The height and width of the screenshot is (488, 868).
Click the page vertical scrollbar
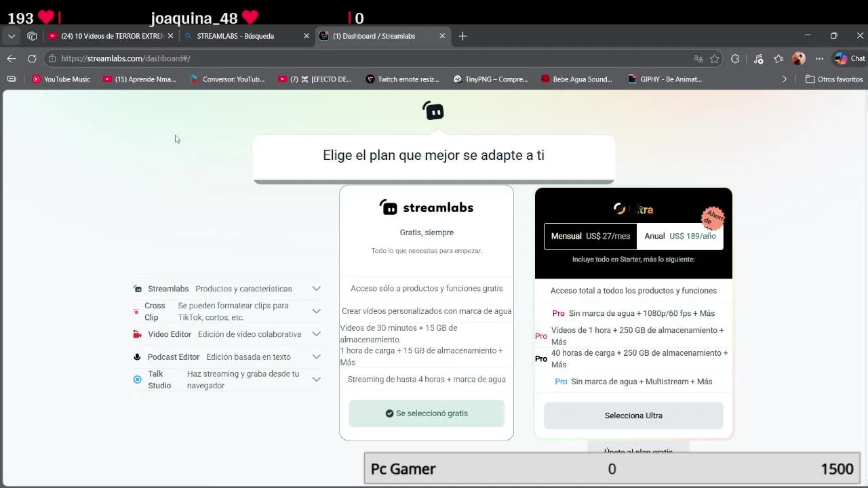[x=865, y=288]
